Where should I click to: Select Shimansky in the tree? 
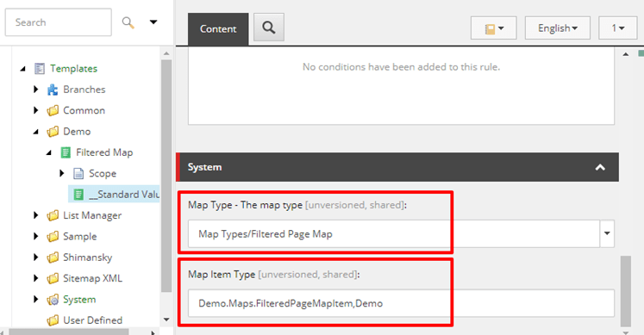pyautogui.click(x=87, y=257)
